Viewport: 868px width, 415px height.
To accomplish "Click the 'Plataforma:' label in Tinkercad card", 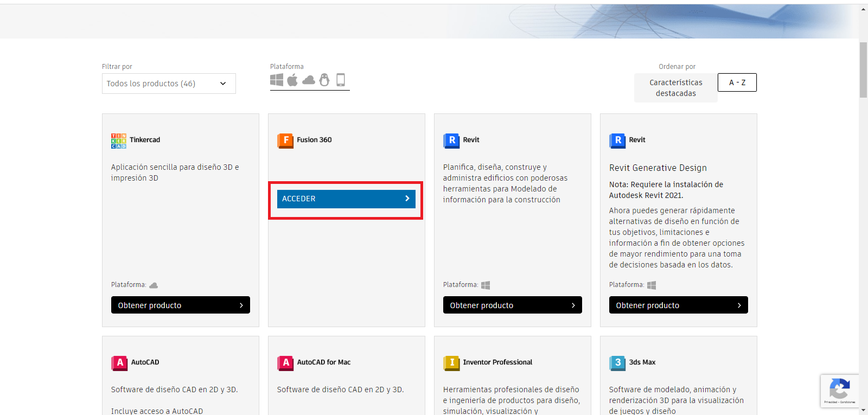I will (129, 285).
